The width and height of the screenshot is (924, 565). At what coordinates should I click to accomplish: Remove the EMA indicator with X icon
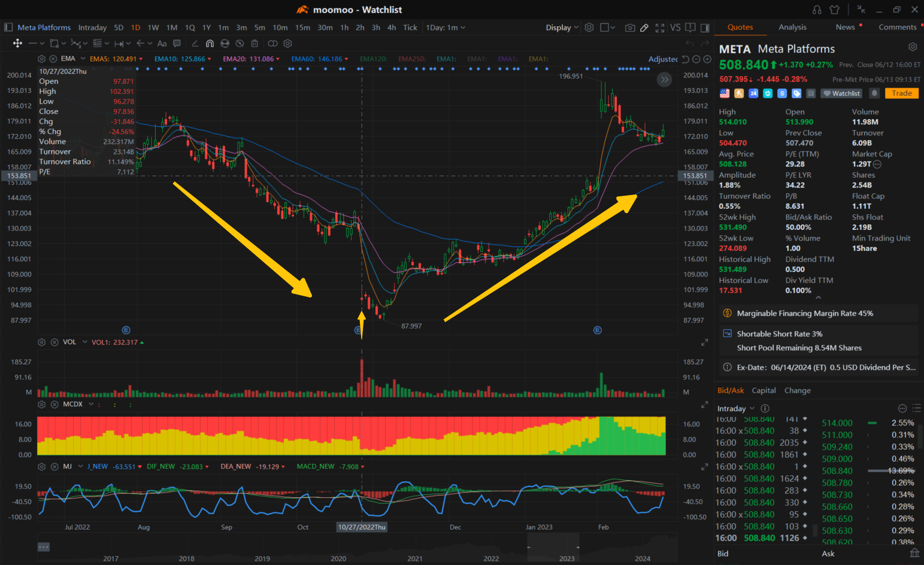pos(53,59)
